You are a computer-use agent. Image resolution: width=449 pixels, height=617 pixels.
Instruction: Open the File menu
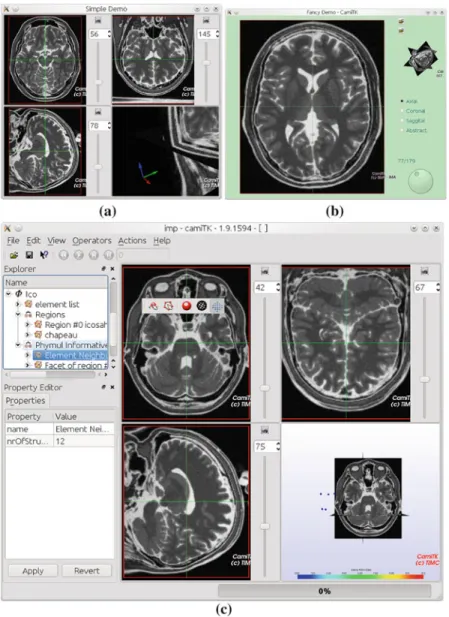(x=13, y=240)
